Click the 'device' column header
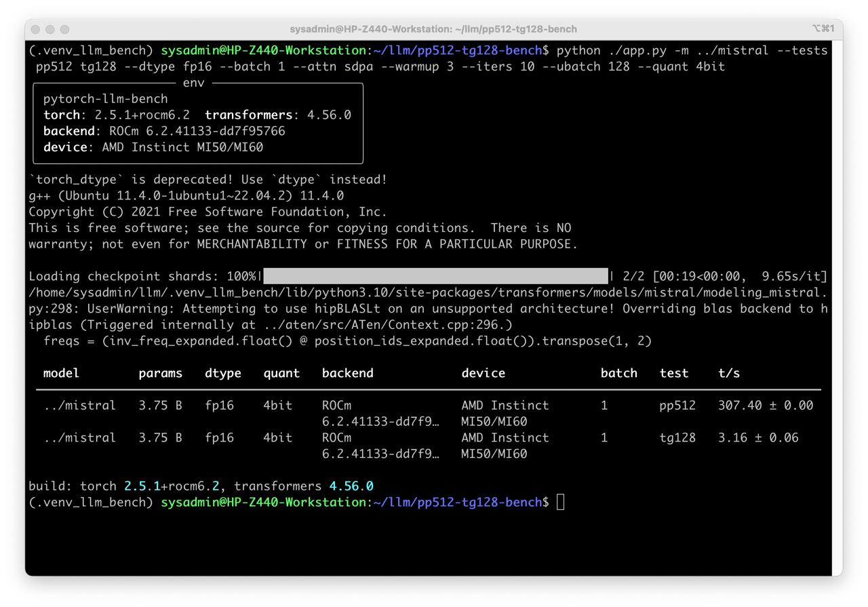The width and height of the screenshot is (868, 607). (x=483, y=373)
